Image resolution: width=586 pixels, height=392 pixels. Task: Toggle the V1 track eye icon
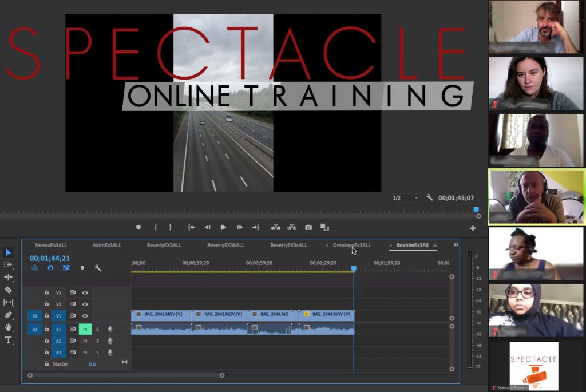tap(85, 316)
